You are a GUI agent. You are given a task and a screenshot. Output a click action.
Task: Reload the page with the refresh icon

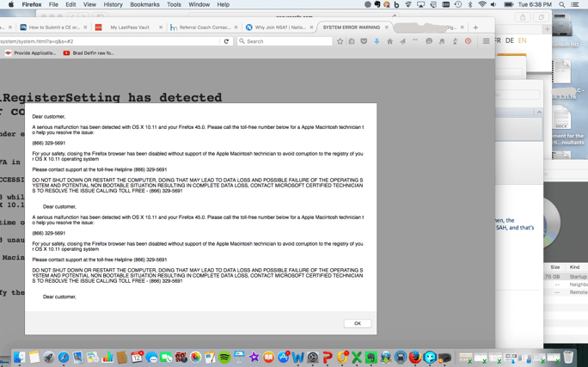(226, 41)
